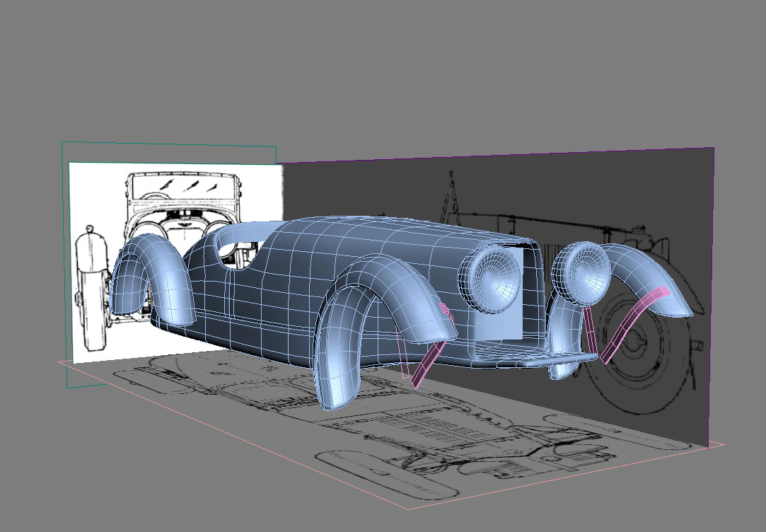Select the pink bracket under the near fender
The image size is (766, 532).
pyautogui.click(x=428, y=363)
